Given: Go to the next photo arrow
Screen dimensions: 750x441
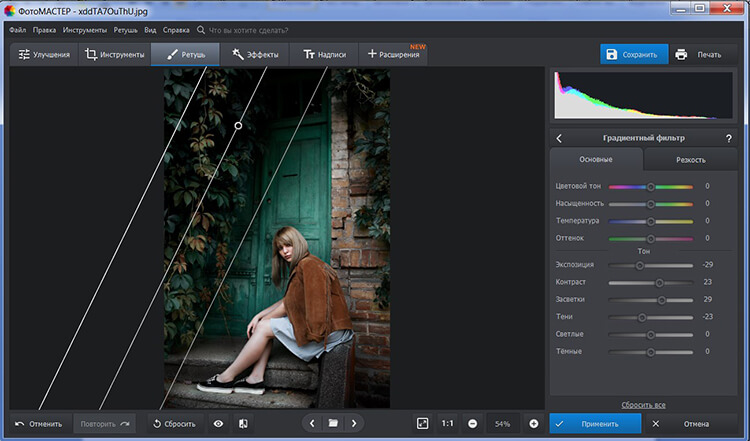Looking at the screenshot, I should pyautogui.click(x=354, y=424).
